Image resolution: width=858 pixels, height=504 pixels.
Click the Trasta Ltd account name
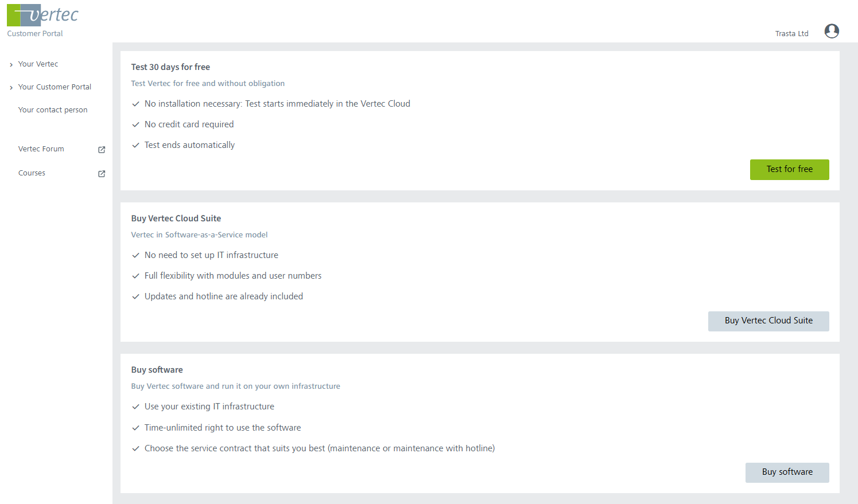pos(791,34)
